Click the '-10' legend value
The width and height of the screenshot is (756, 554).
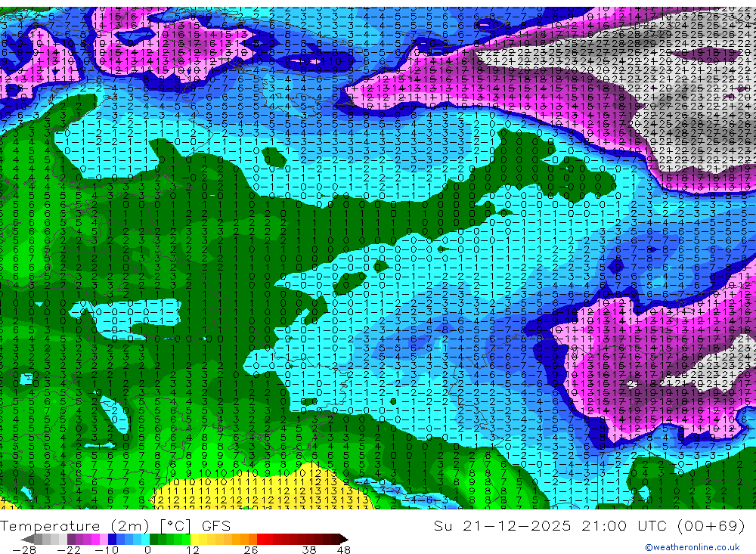coord(107,550)
